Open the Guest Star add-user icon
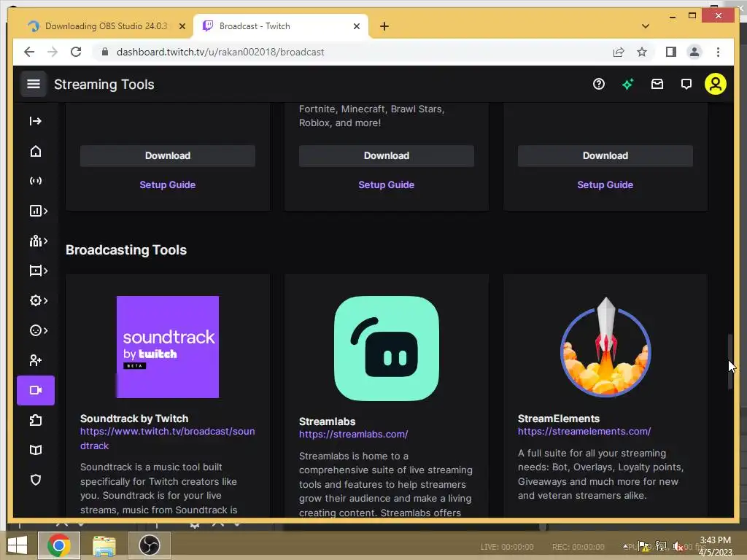This screenshot has height=560, width=747. click(x=35, y=360)
